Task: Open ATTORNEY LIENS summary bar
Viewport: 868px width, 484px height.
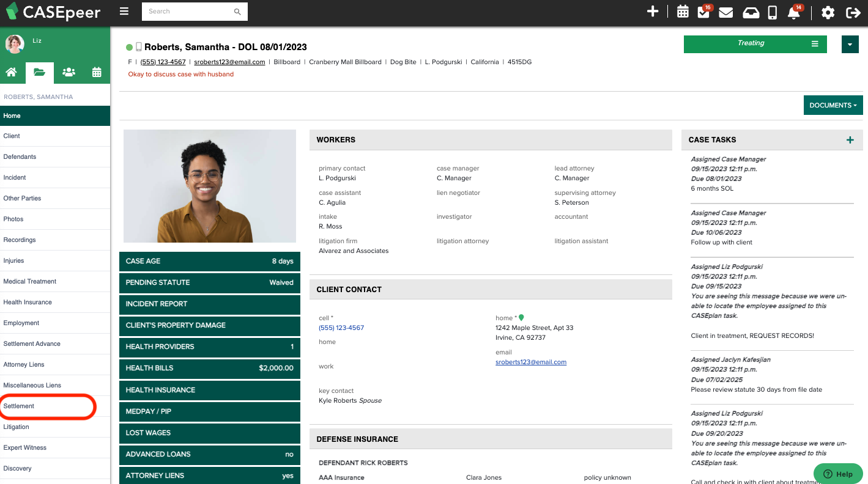Action: click(210, 475)
